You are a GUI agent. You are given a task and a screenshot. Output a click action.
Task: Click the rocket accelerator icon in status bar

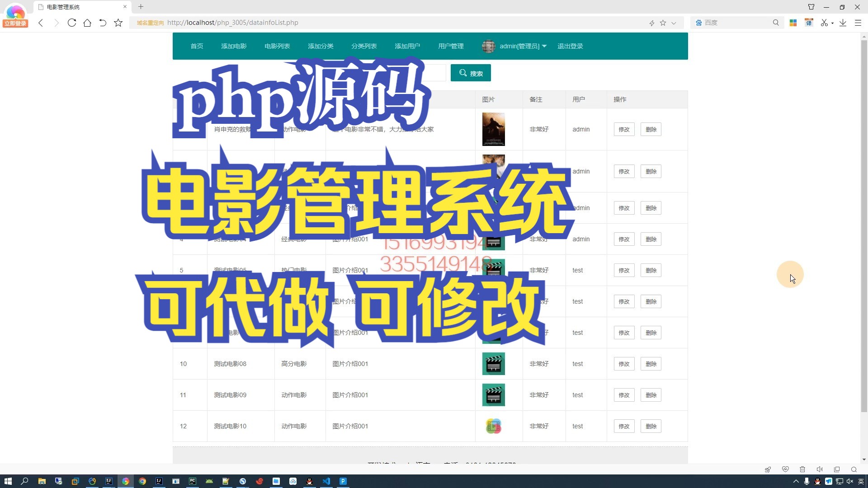coord(768,469)
